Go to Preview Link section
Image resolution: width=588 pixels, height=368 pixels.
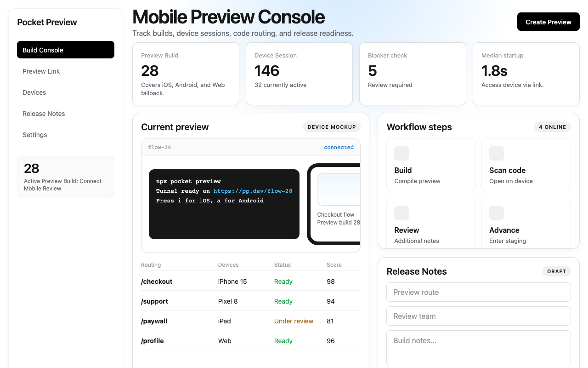tap(66, 71)
